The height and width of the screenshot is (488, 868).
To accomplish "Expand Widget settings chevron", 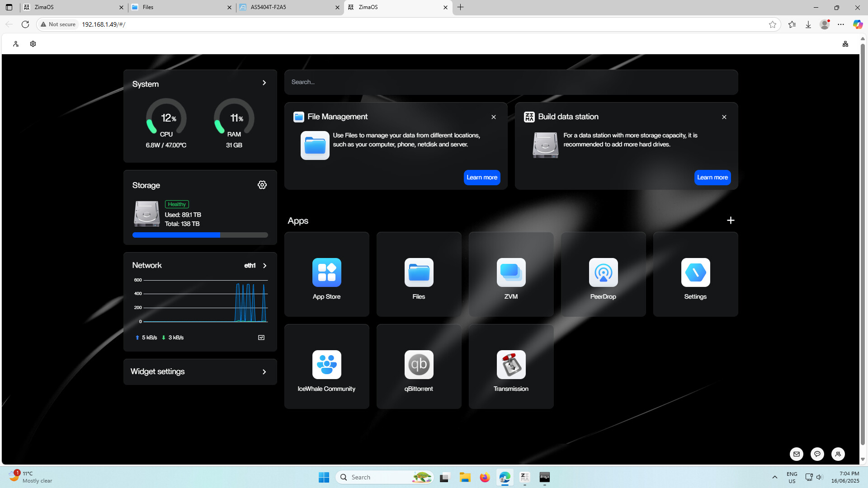I will [264, 372].
